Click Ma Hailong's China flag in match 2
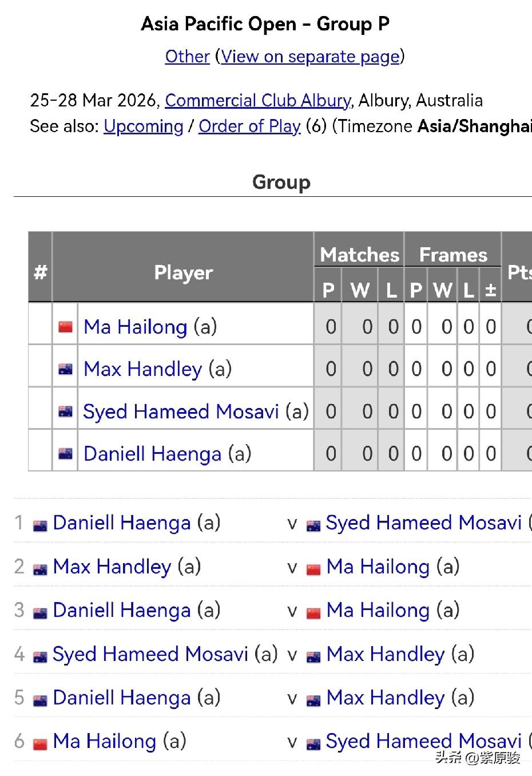532x776 pixels. click(313, 569)
